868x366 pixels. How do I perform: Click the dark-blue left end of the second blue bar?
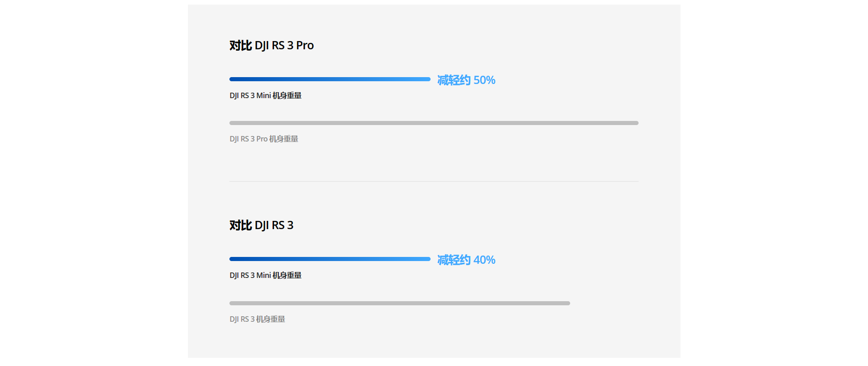coord(233,259)
